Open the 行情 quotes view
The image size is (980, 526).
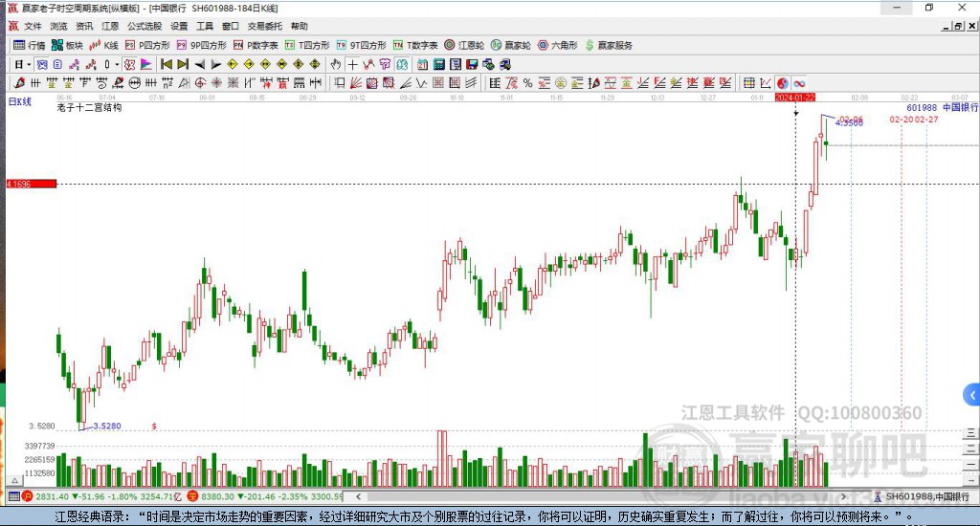click(30, 45)
